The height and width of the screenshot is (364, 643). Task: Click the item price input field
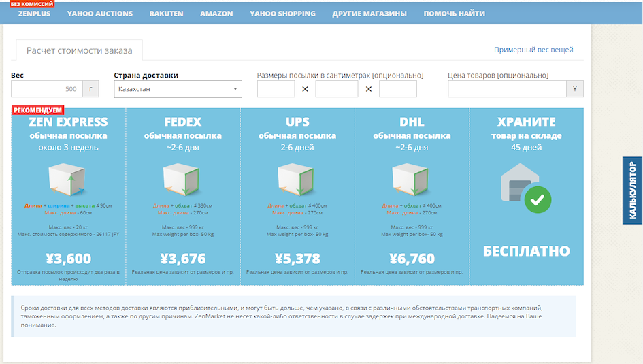pos(507,89)
